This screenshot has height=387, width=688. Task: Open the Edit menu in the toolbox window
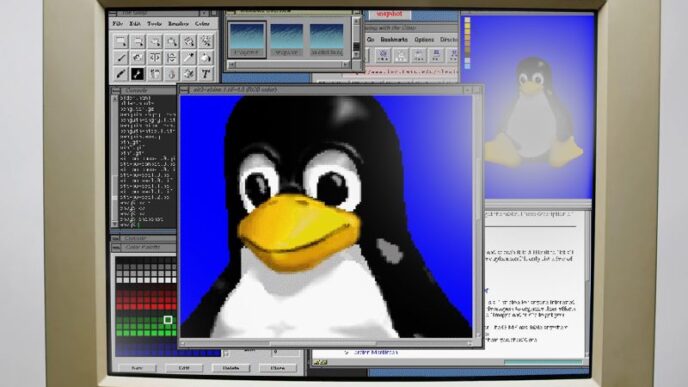[135, 24]
